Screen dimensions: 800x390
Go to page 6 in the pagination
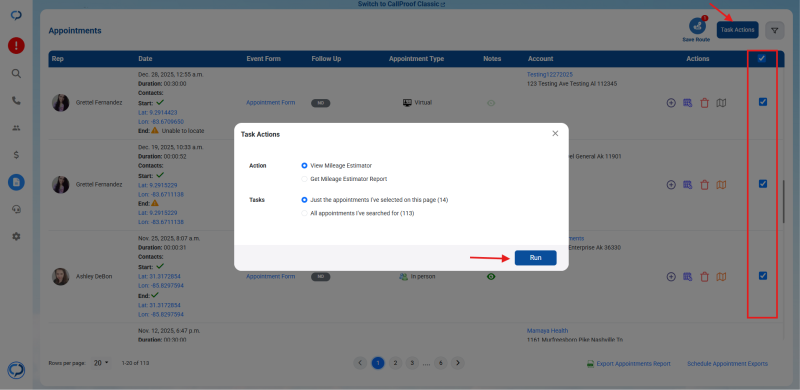click(x=440, y=363)
